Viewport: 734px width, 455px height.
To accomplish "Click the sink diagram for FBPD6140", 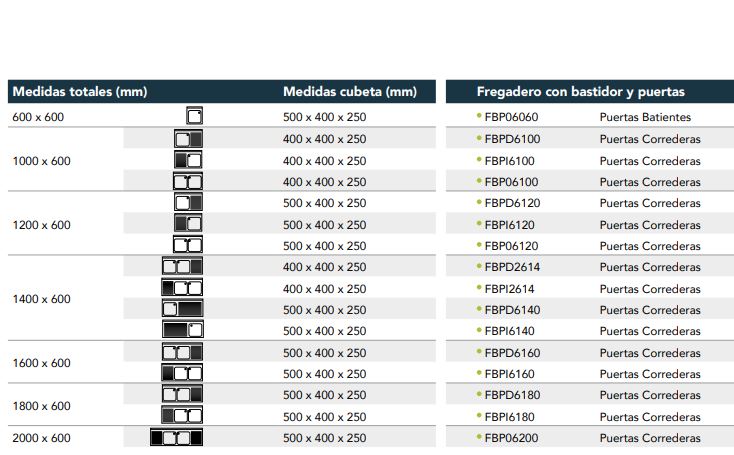I will click(x=183, y=308).
